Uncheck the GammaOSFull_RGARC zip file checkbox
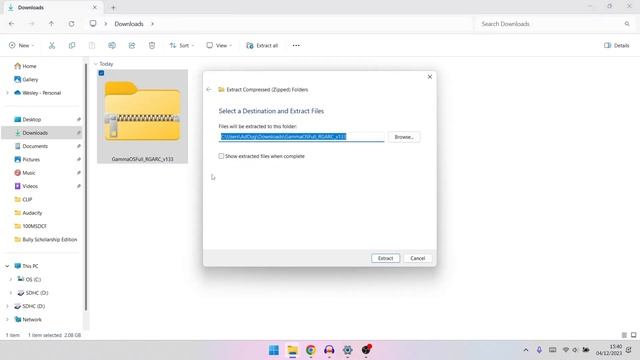 point(101,73)
